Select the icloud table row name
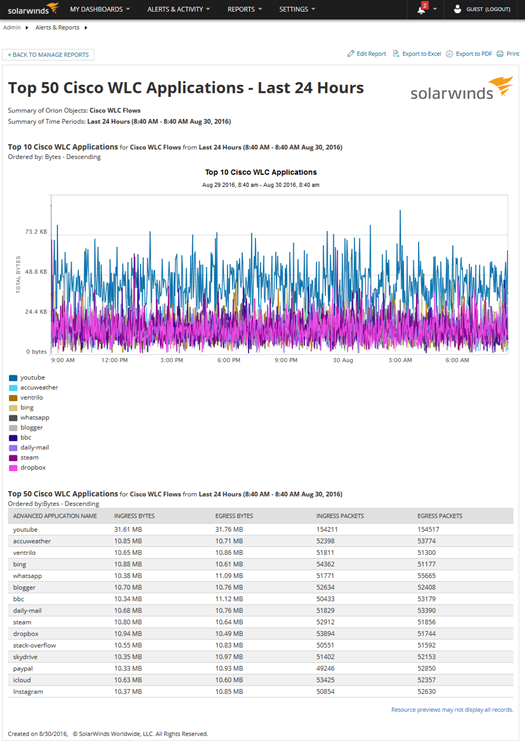The image size is (525, 747). pos(22,680)
